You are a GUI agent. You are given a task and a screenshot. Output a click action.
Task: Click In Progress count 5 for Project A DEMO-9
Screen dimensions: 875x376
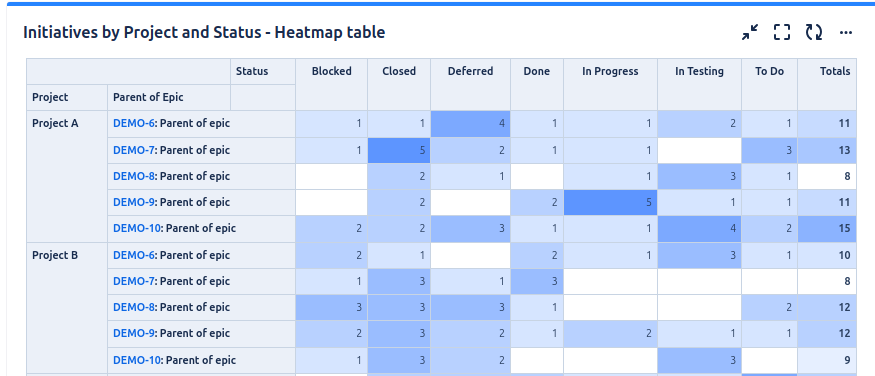610,202
